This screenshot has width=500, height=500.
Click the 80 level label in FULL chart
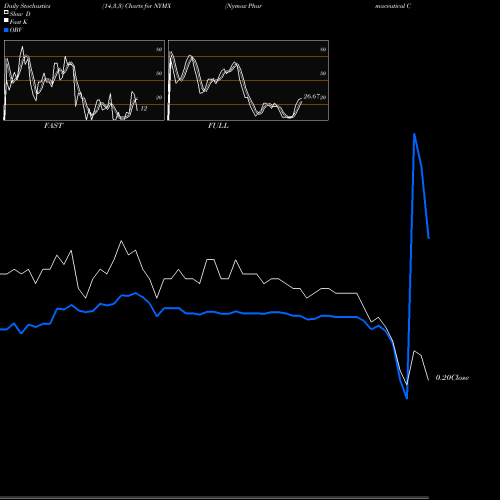(x=323, y=49)
